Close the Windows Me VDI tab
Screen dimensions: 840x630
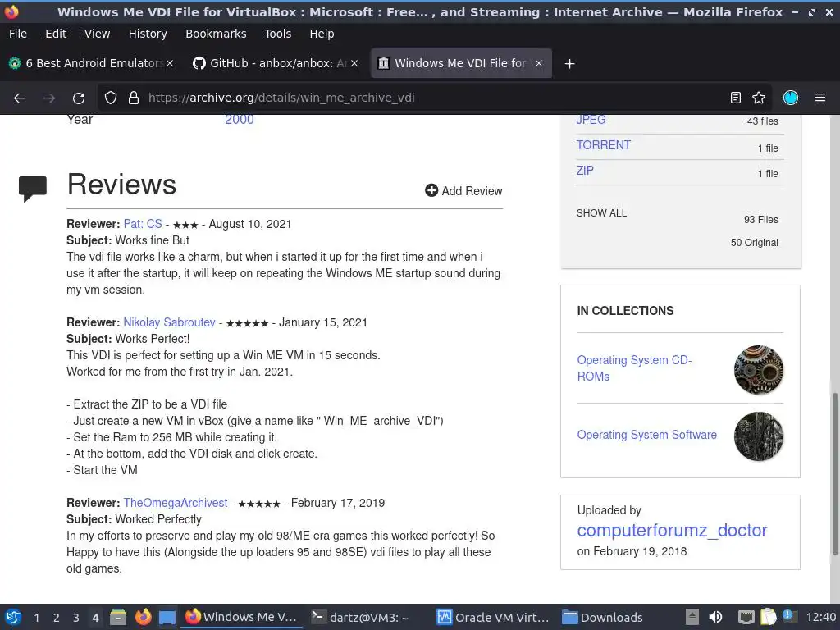[x=539, y=63]
